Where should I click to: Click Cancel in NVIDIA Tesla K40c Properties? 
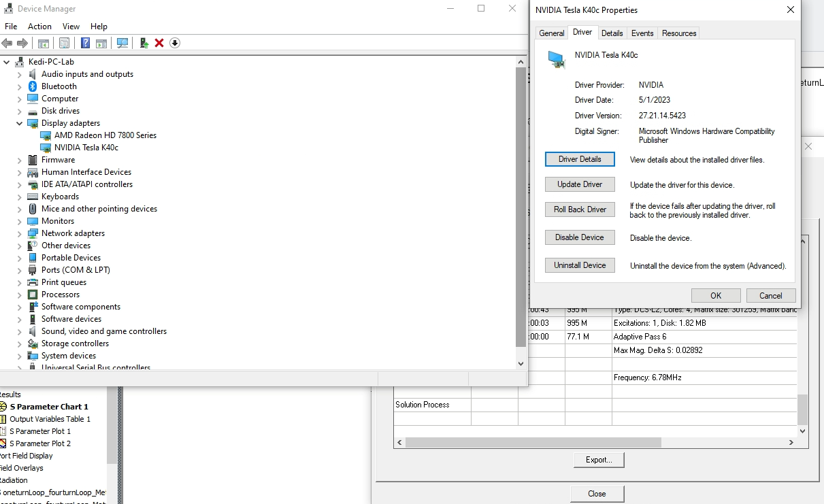[771, 296]
